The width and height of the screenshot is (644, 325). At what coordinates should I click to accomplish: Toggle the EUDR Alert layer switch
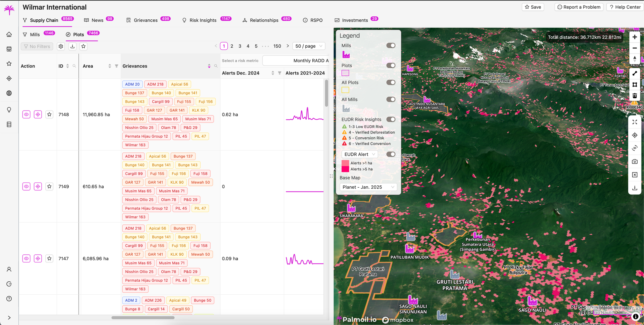[391, 154]
